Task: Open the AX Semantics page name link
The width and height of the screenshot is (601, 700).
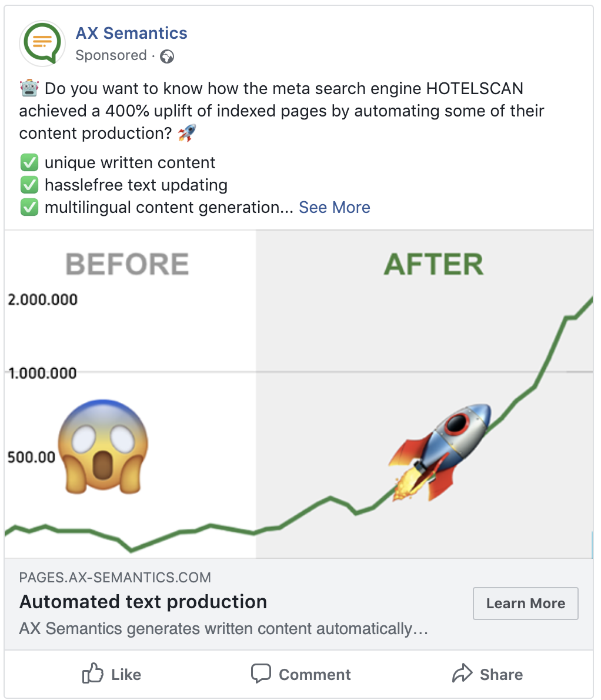Action: pyautogui.click(x=131, y=33)
